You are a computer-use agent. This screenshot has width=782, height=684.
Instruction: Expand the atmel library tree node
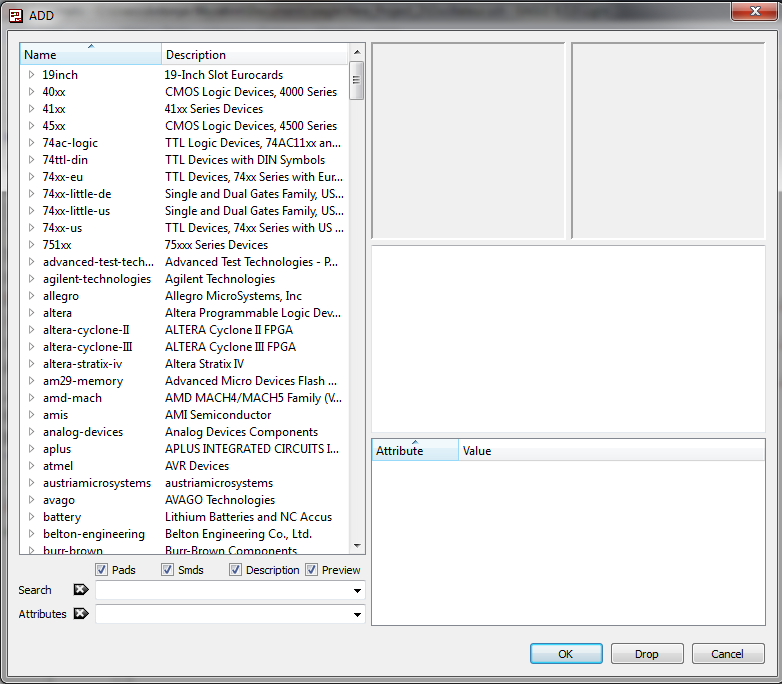[31, 466]
